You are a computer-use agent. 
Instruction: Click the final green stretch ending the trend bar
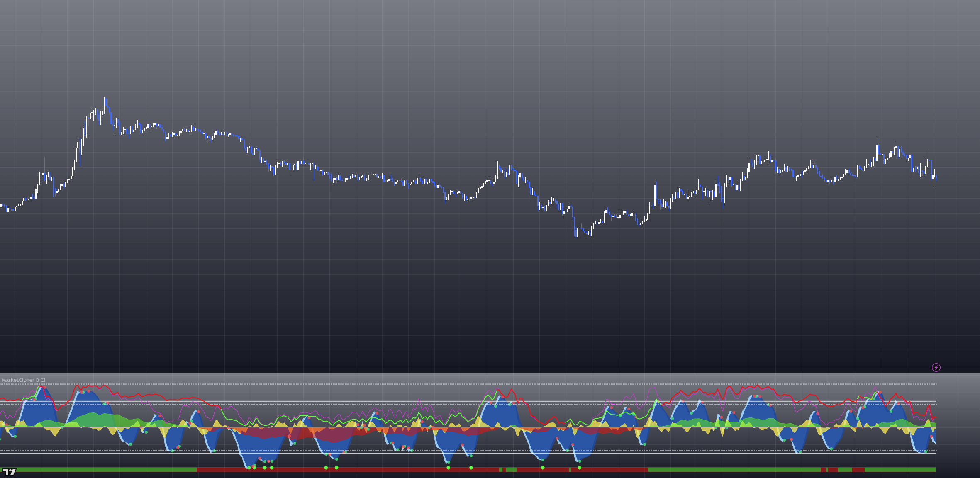tap(900, 470)
